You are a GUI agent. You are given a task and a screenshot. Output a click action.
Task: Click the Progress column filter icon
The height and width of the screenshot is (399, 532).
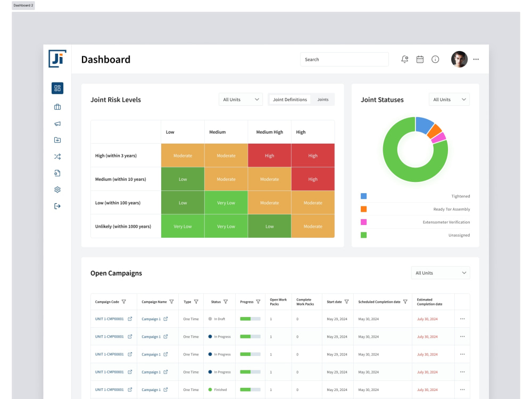[x=258, y=302]
